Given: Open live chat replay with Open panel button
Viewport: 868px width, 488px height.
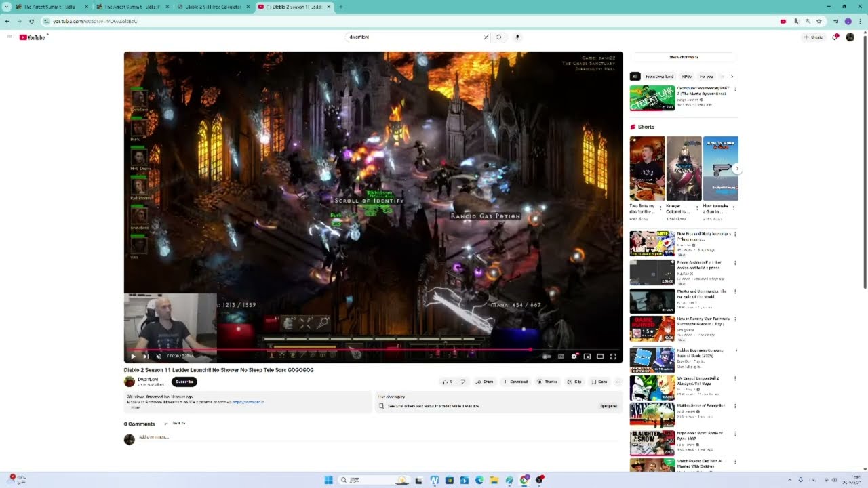Looking at the screenshot, I should tap(608, 406).
